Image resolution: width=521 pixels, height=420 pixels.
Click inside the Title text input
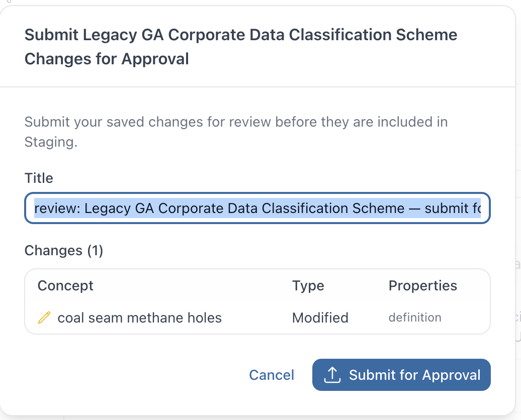[x=257, y=208]
